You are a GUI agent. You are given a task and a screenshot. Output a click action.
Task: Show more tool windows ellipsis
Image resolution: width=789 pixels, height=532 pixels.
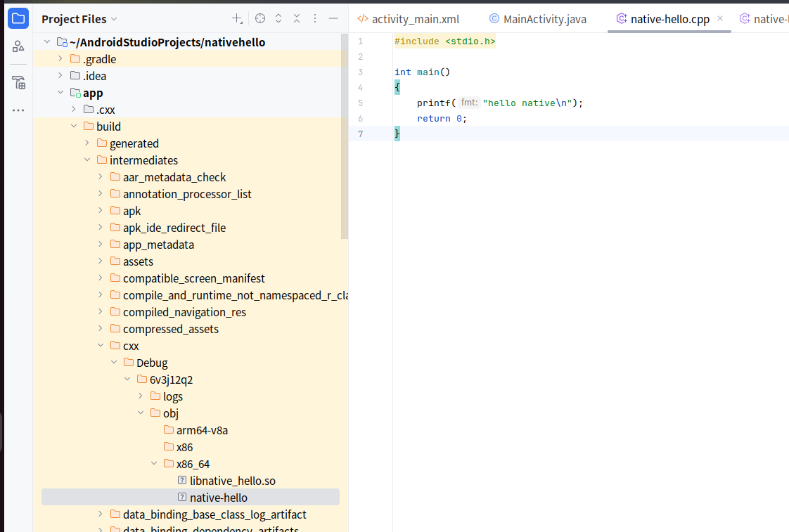tap(18, 110)
